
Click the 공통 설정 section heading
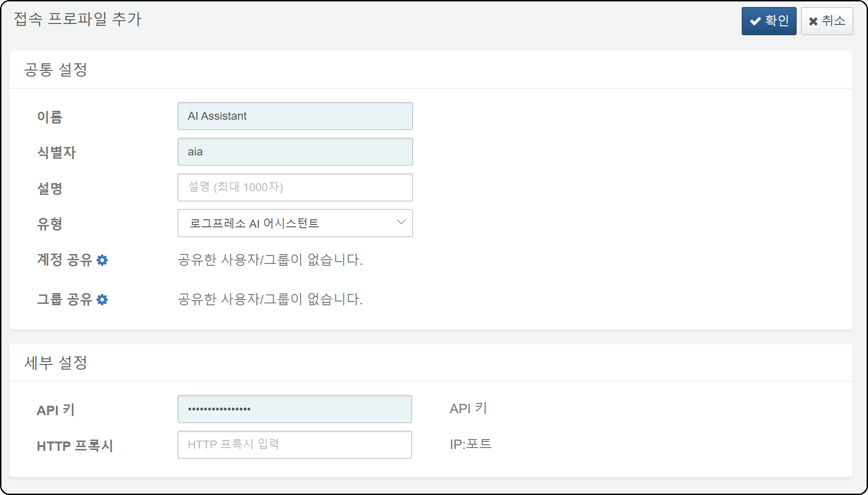(x=55, y=70)
